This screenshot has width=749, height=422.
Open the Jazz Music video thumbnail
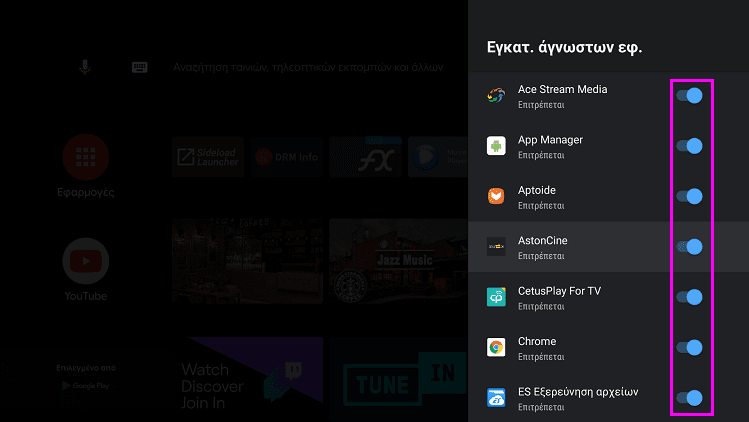[x=398, y=261]
